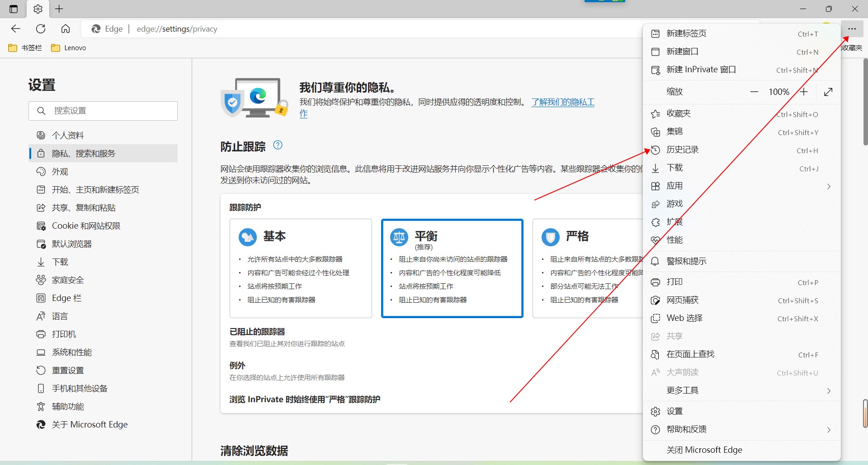Open 下载 section in settings sidebar
Screen dimensions: 868x465
point(103,262)
